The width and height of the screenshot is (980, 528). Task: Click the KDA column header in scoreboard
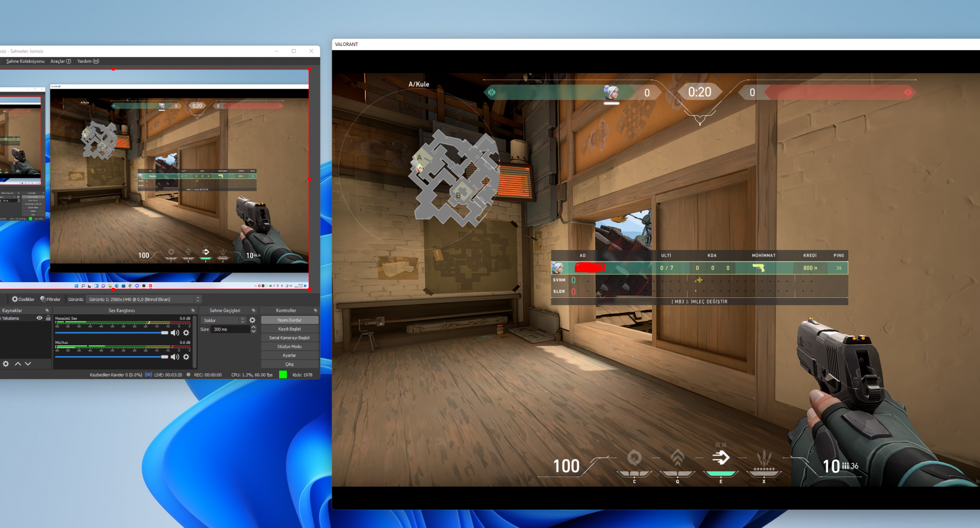pyautogui.click(x=712, y=256)
